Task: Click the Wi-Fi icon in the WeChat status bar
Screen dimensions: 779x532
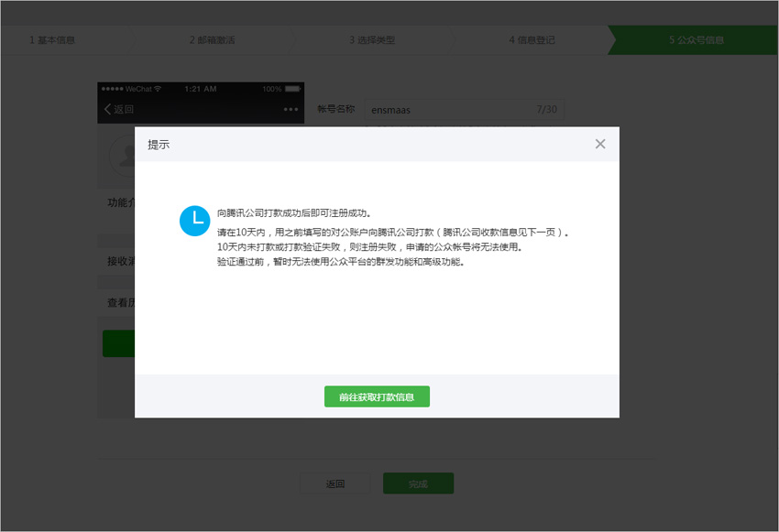Action: click(158, 88)
